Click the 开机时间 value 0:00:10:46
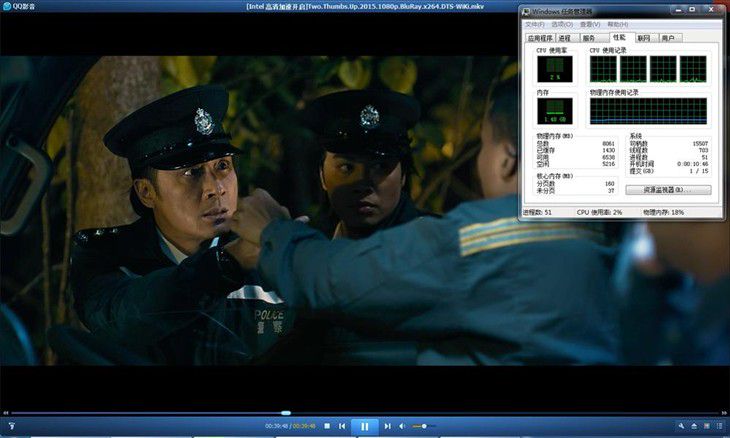This screenshot has width=730, height=438. click(693, 164)
